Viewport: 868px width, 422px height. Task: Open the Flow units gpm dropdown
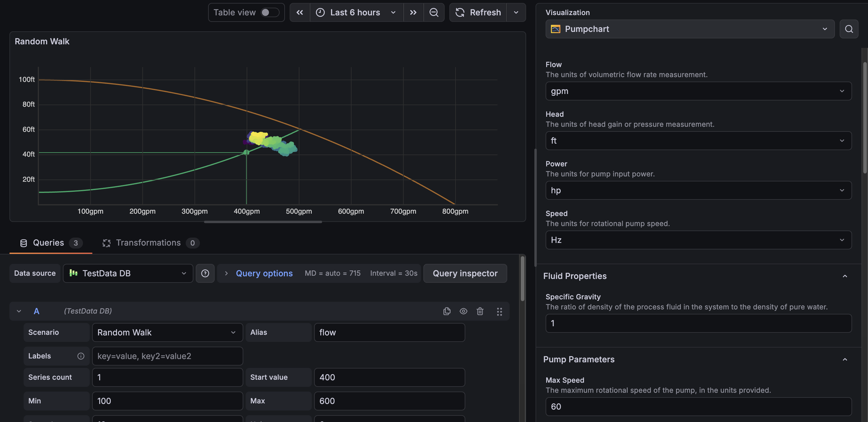[x=699, y=91]
